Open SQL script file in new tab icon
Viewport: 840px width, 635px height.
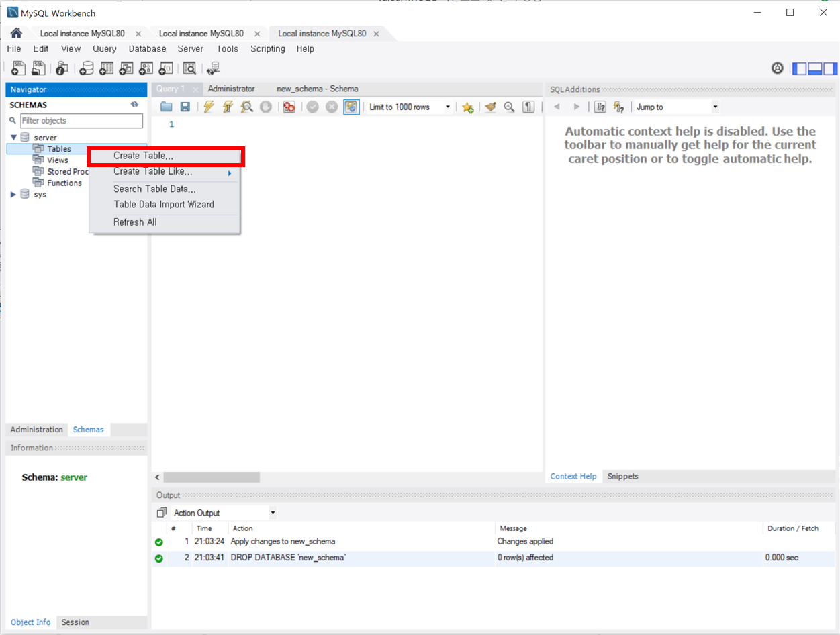pos(39,68)
